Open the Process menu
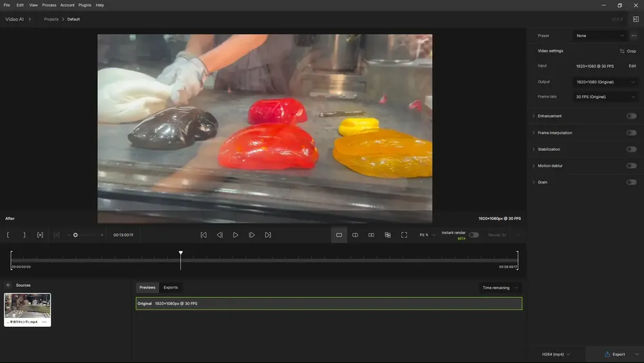644x363 pixels. click(x=49, y=5)
